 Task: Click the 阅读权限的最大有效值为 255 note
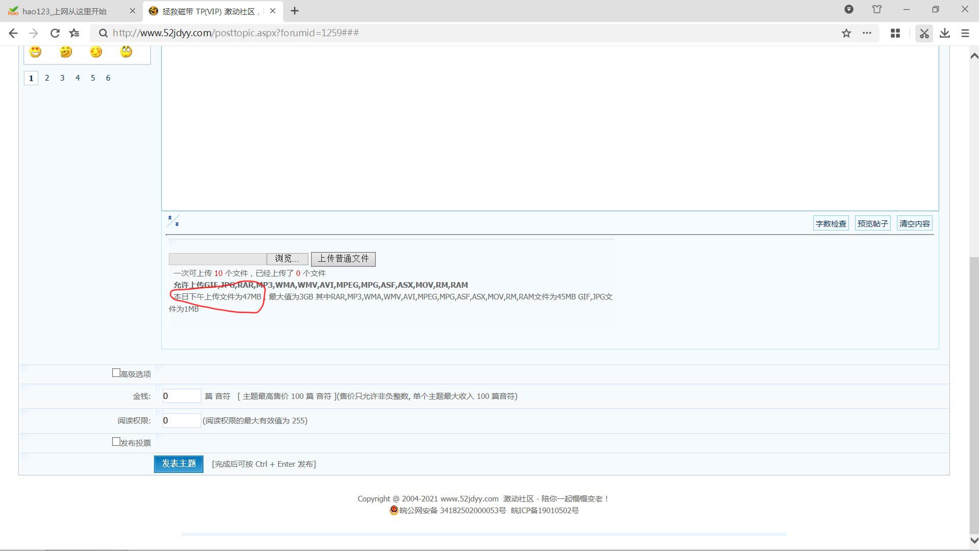tap(255, 421)
